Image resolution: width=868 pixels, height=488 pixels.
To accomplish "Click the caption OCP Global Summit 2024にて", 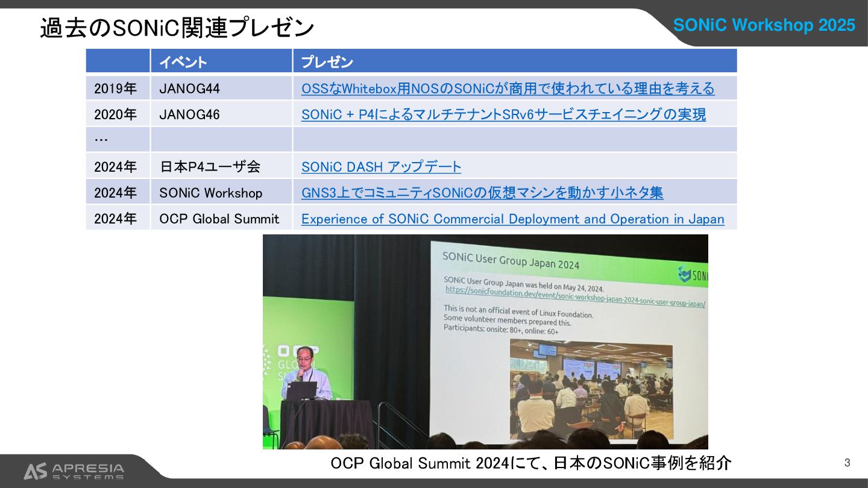I will click(531, 463).
